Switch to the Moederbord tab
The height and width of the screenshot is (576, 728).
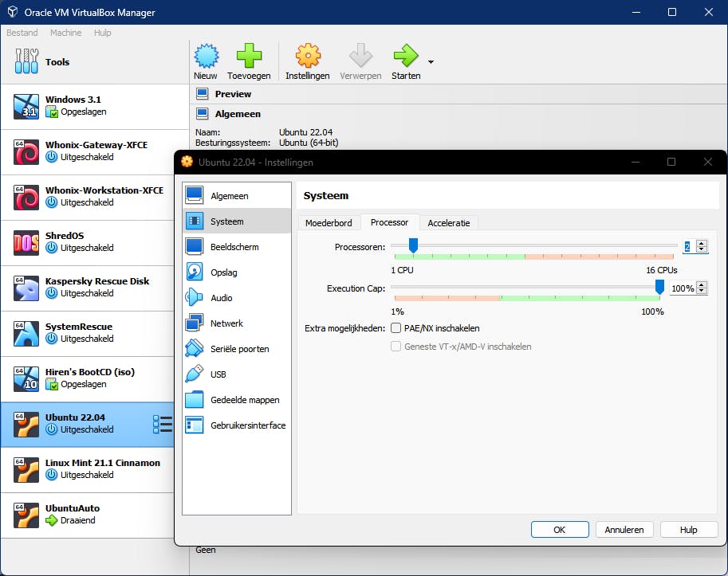click(x=329, y=223)
